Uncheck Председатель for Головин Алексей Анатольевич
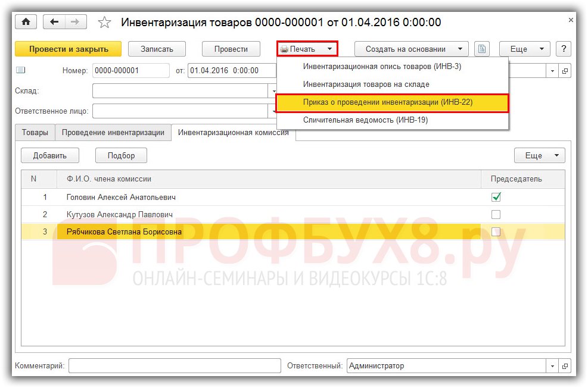Screen dimensions: 588x388 point(496,197)
